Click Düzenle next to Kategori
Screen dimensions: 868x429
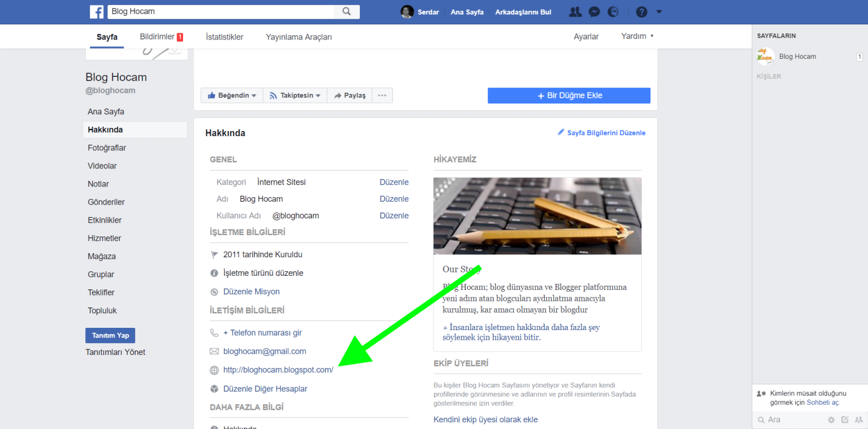tap(394, 182)
